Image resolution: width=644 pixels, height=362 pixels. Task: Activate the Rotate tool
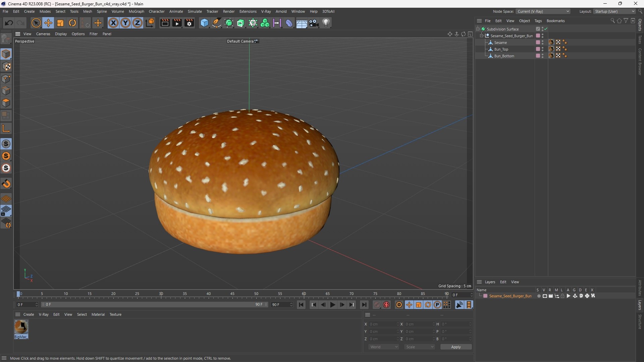[x=72, y=23]
